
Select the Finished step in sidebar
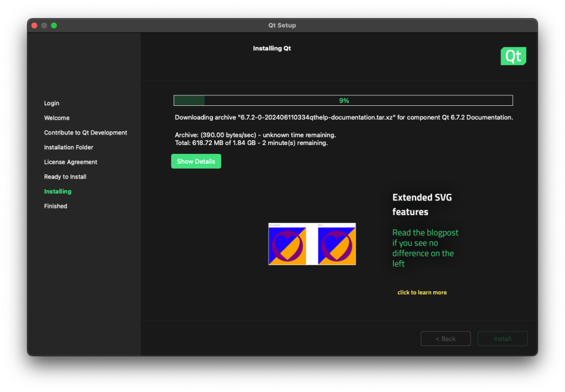coord(56,206)
